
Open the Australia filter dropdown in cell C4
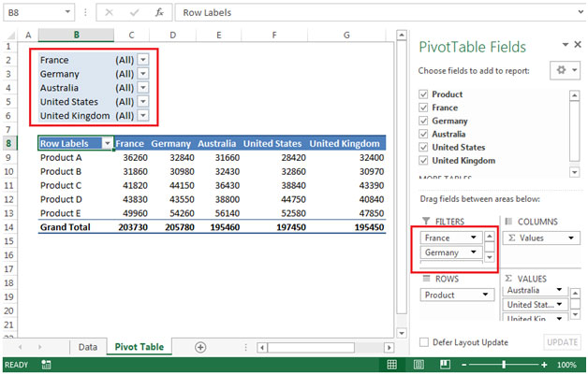click(x=143, y=87)
